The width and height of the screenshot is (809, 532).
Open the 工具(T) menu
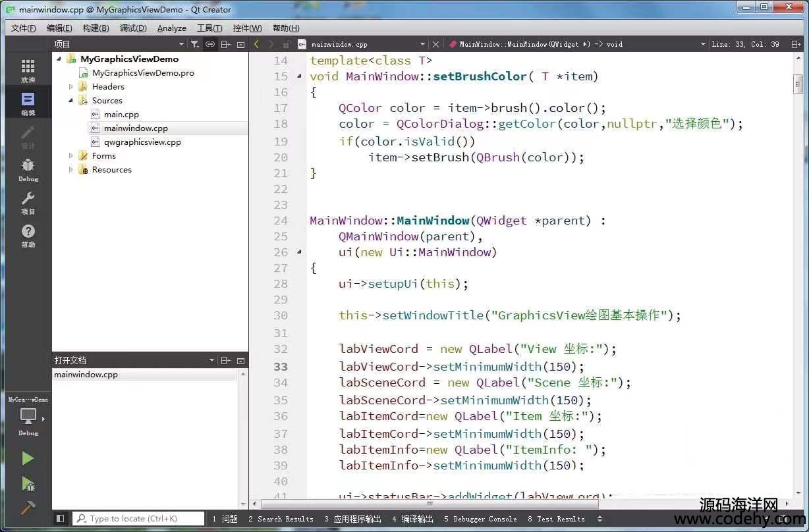click(x=209, y=28)
